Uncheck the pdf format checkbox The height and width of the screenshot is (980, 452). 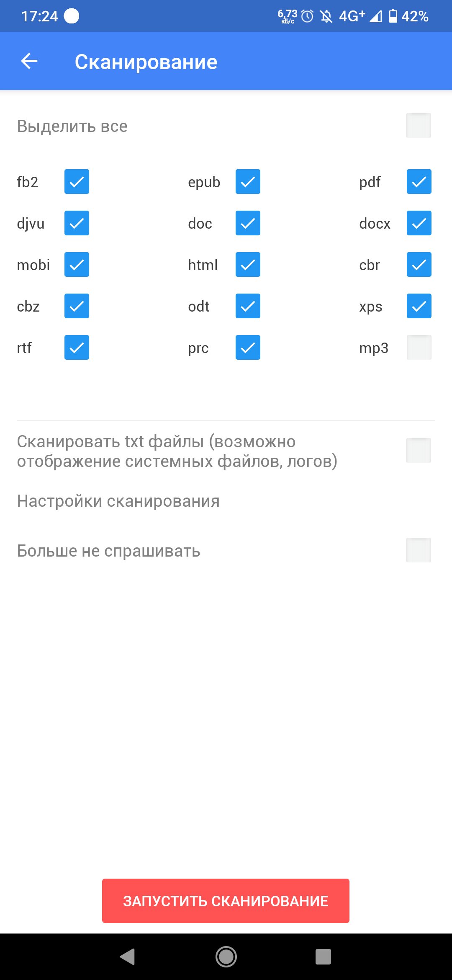419,182
